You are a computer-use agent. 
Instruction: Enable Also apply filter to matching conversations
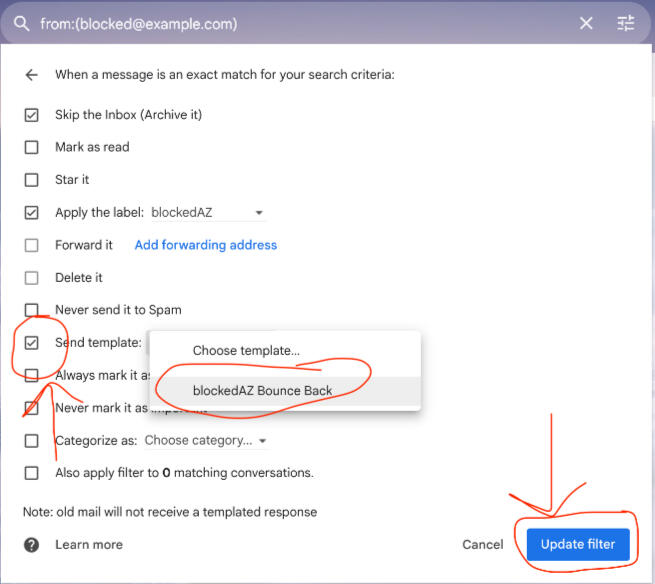point(32,473)
